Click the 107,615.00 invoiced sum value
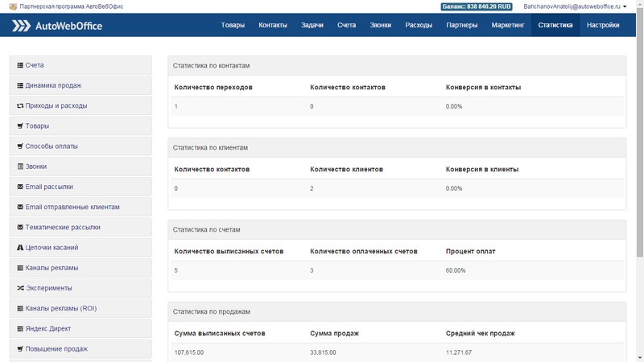644x362 pixels. click(189, 352)
